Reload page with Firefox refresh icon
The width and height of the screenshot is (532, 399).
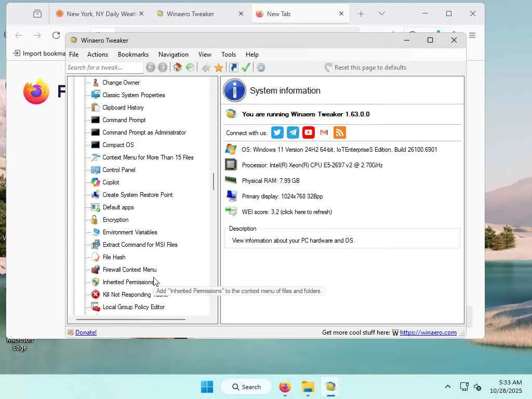(x=56, y=35)
